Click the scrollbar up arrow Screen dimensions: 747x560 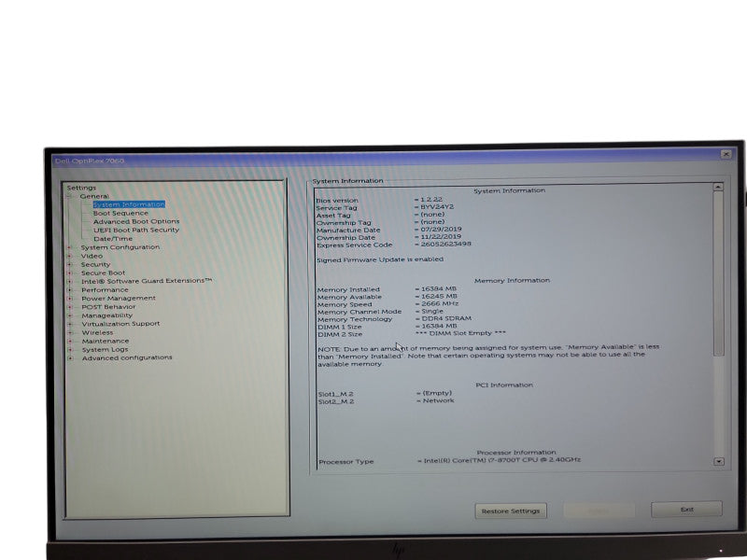tap(718, 188)
